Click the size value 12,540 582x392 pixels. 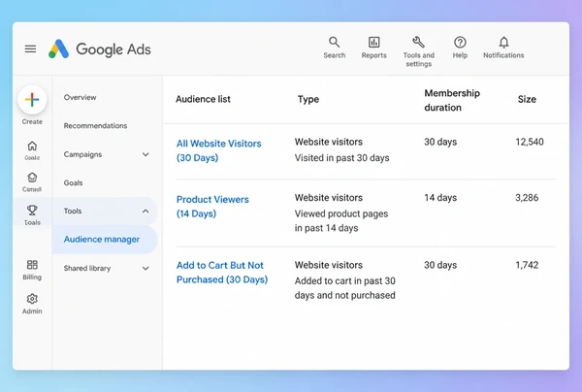click(530, 142)
